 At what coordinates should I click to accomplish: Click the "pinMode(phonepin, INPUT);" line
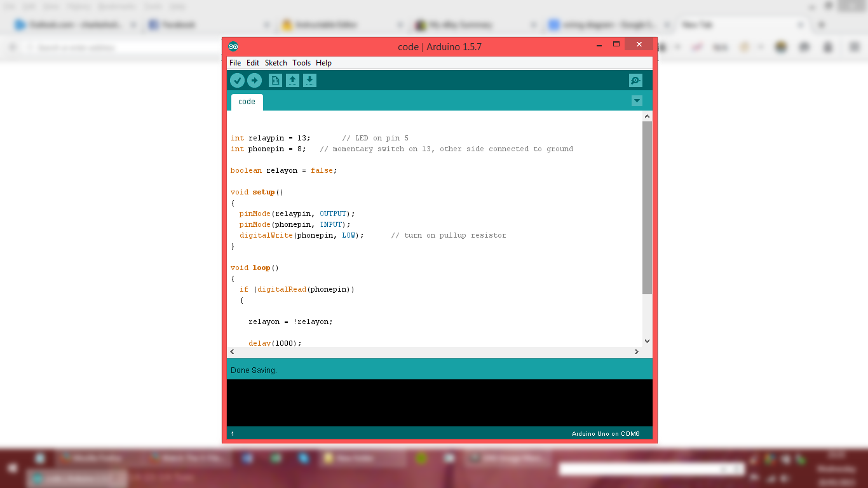point(295,224)
